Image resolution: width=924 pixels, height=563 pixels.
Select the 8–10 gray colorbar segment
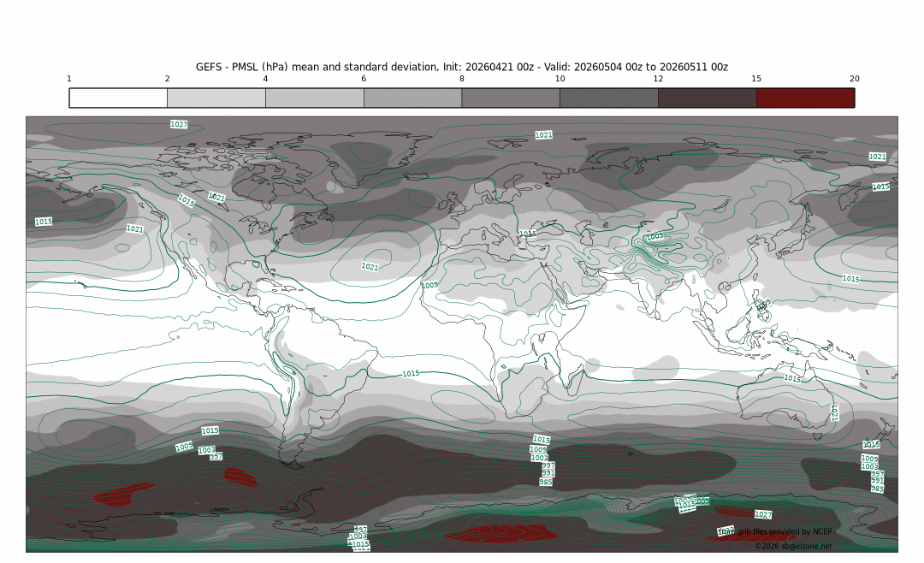click(x=511, y=98)
